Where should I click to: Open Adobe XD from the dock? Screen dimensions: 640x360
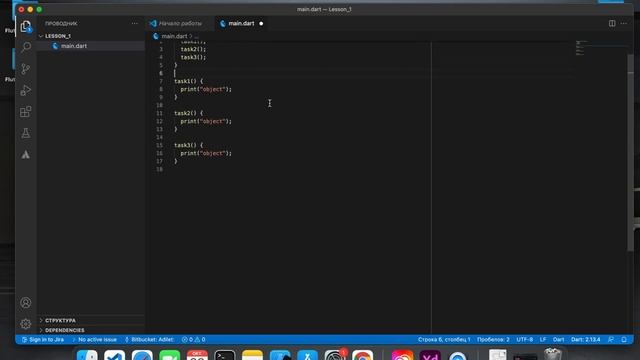point(430,355)
